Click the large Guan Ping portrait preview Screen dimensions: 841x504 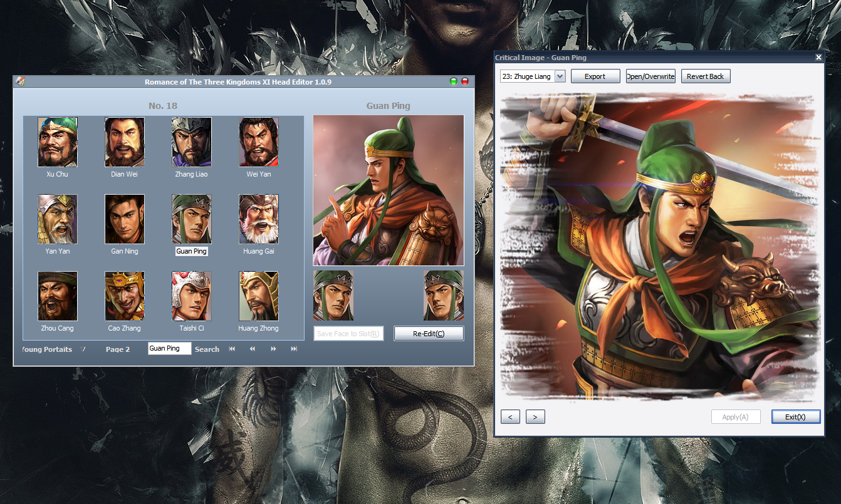point(389,190)
